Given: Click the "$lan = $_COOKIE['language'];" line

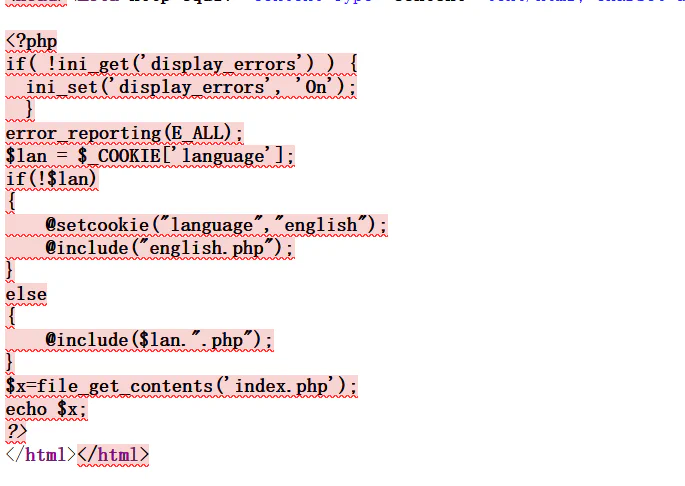Looking at the screenshot, I should tap(150, 156).
